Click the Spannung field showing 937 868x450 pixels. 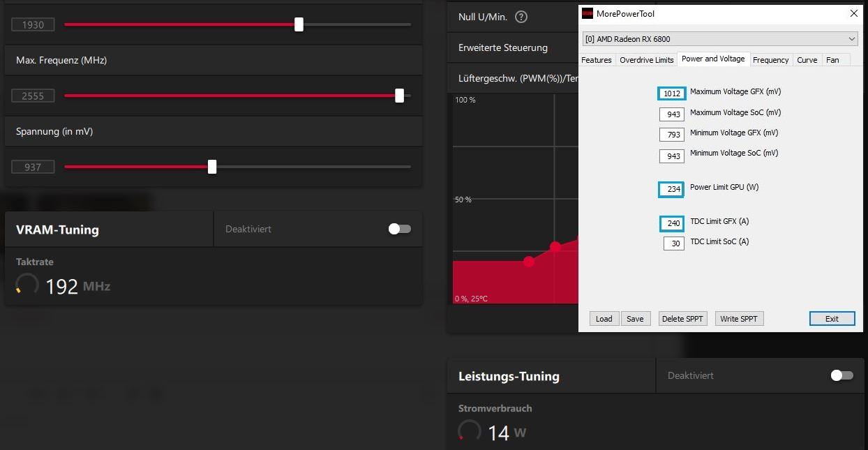[x=33, y=167]
